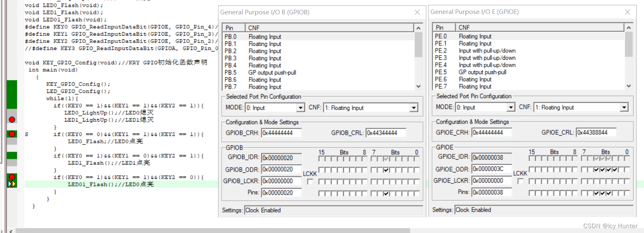Click GPIOB pin list scroll-down arrow
Image resolution: width=644 pixels, height=233 pixels.
click(x=419, y=86)
